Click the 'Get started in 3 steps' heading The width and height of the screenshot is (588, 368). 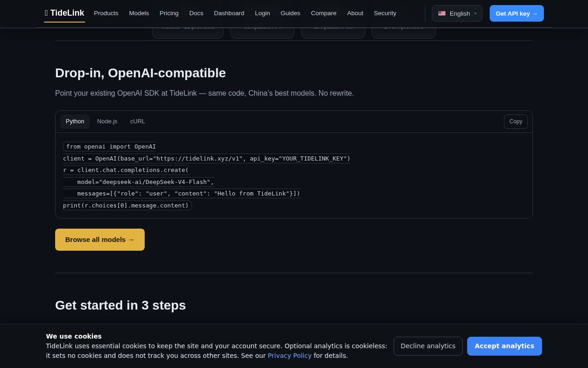pyautogui.click(x=120, y=305)
